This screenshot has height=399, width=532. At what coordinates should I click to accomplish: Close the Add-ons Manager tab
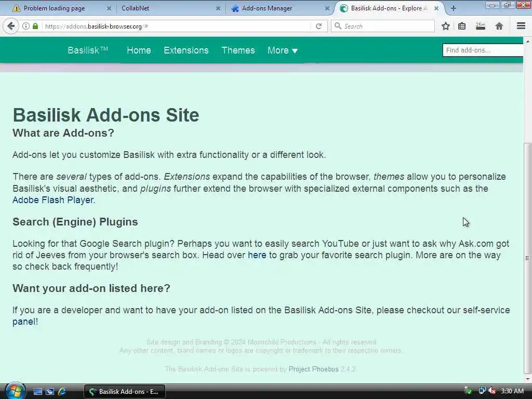pos(327,8)
